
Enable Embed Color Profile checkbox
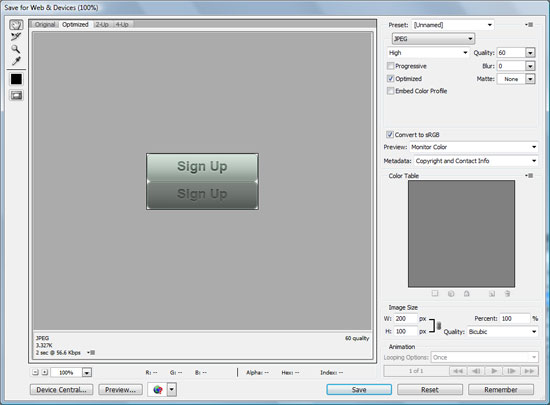[x=390, y=91]
